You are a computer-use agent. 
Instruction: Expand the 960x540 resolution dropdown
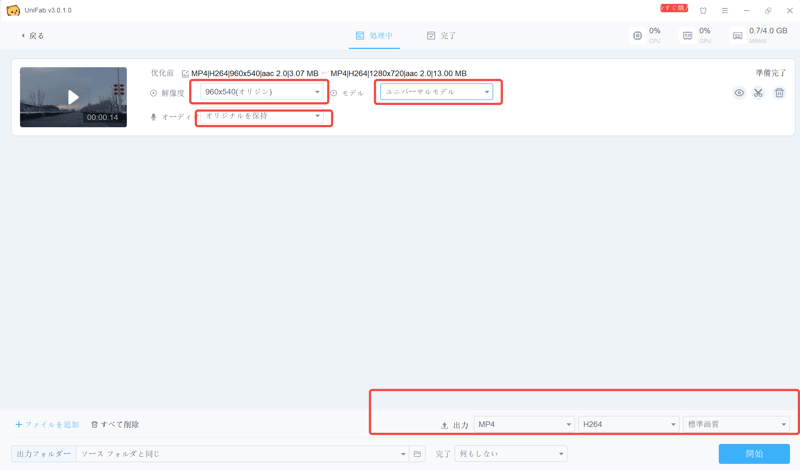pos(263,92)
